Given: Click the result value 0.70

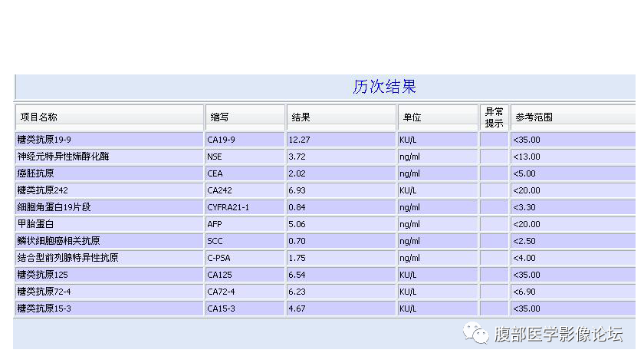Looking at the screenshot, I should (x=297, y=241).
